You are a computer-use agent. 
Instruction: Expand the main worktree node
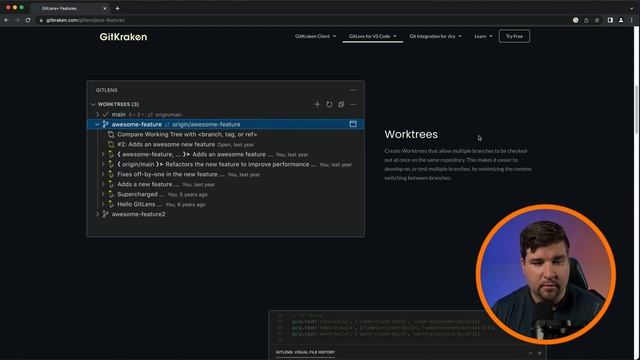tap(98, 115)
